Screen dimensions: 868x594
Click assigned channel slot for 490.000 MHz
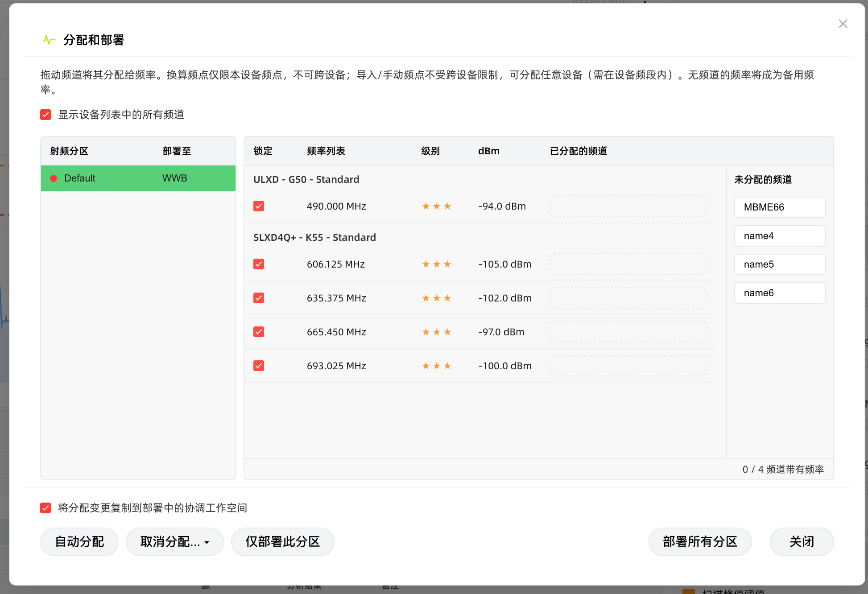tap(628, 206)
